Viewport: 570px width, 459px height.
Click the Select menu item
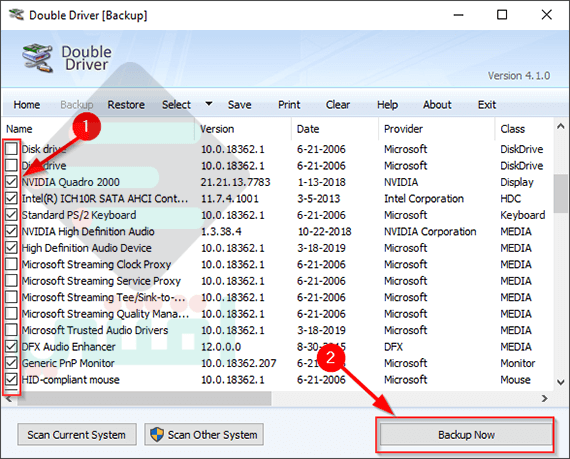coord(176,105)
